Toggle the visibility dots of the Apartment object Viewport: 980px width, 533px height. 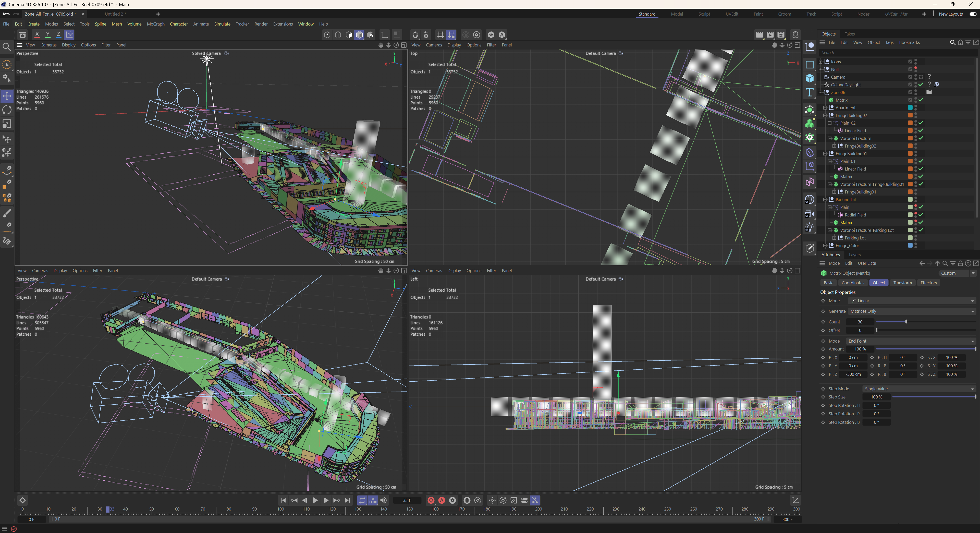point(915,108)
